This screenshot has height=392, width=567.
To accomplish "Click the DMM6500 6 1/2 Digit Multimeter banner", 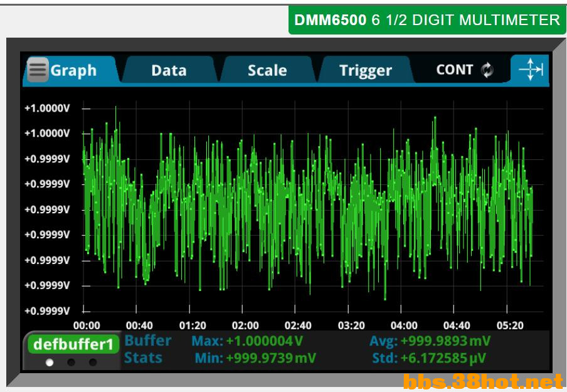I will point(427,20).
